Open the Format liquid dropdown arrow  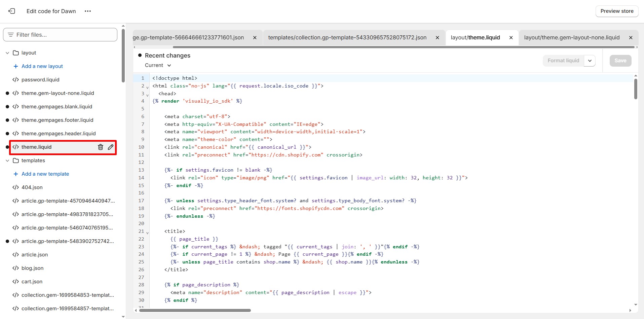pyautogui.click(x=590, y=61)
